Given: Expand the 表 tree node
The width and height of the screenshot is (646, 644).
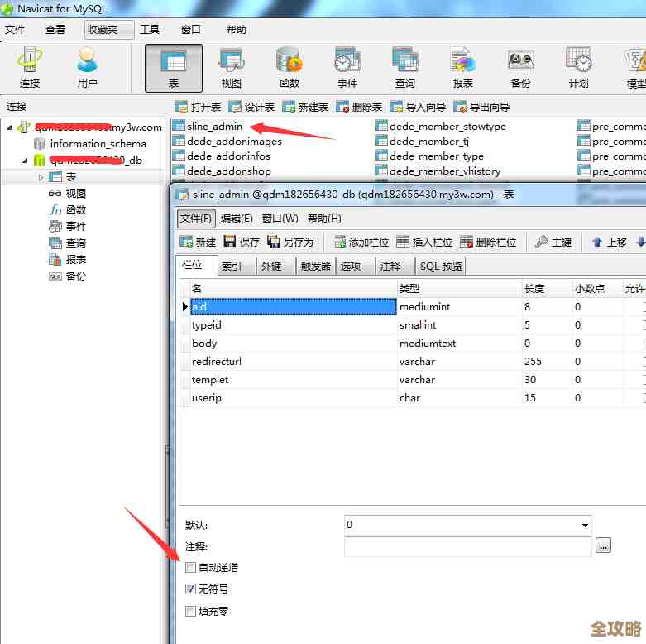Looking at the screenshot, I should click(x=41, y=177).
